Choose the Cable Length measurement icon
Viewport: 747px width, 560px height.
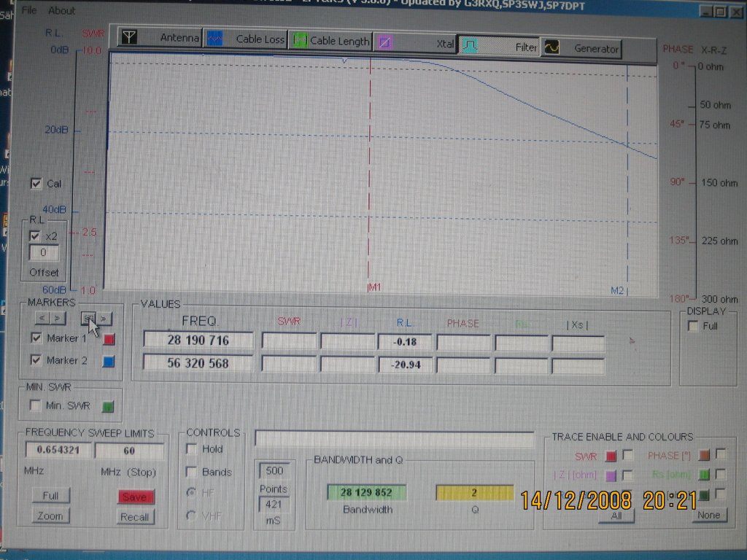point(299,41)
